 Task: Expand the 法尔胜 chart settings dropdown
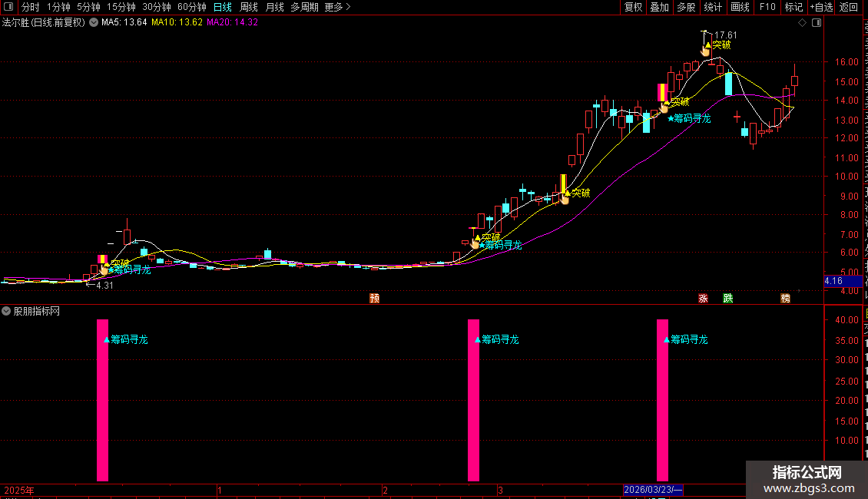click(x=94, y=22)
